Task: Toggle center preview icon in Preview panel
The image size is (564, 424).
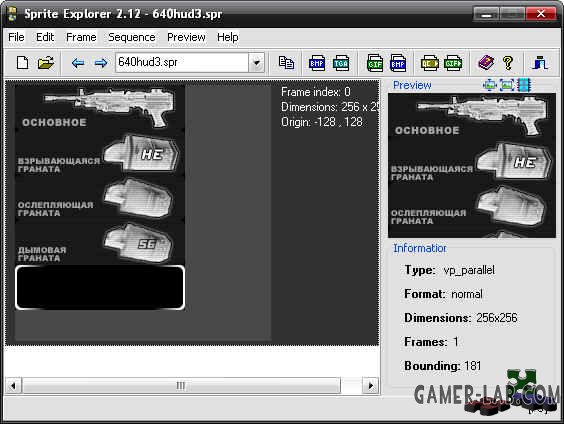Action: pyautogui.click(x=490, y=85)
